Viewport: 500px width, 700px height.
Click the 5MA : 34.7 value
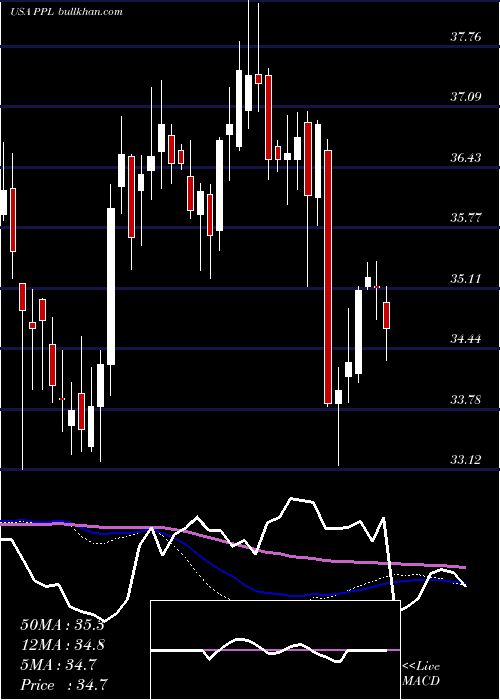point(58,665)
